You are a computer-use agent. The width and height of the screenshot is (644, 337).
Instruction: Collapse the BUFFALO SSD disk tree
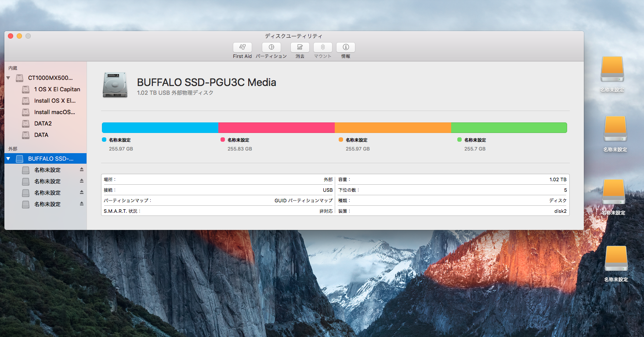click(x=8, y=158)
